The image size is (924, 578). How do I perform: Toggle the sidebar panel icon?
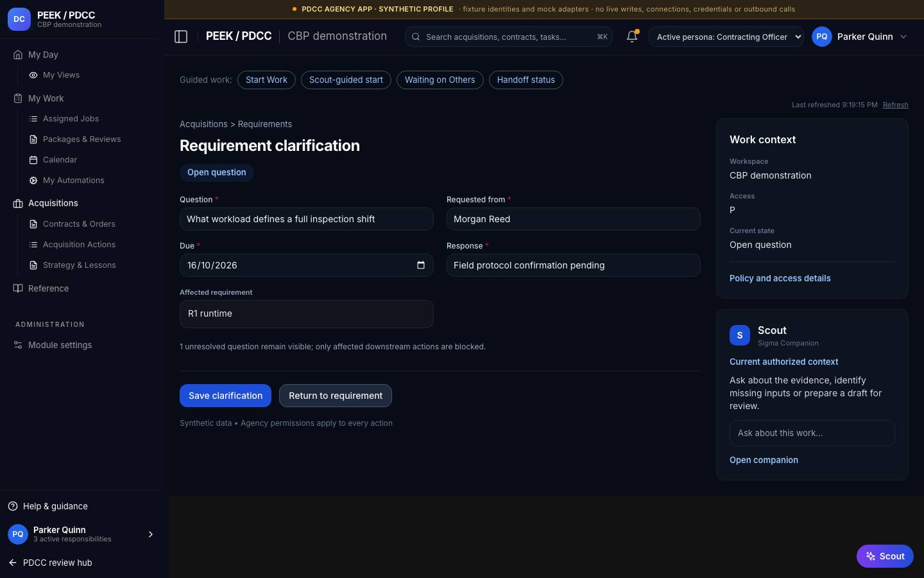[181, 37]
